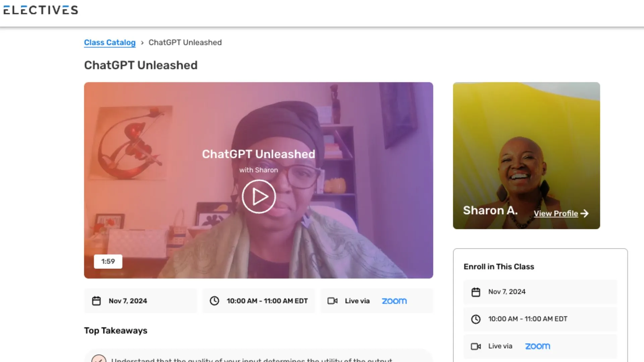The height and width of the screenshot is (362, 644).
Task: Click the Zoom logo in the Enroll panel
Action: point(537,346)
